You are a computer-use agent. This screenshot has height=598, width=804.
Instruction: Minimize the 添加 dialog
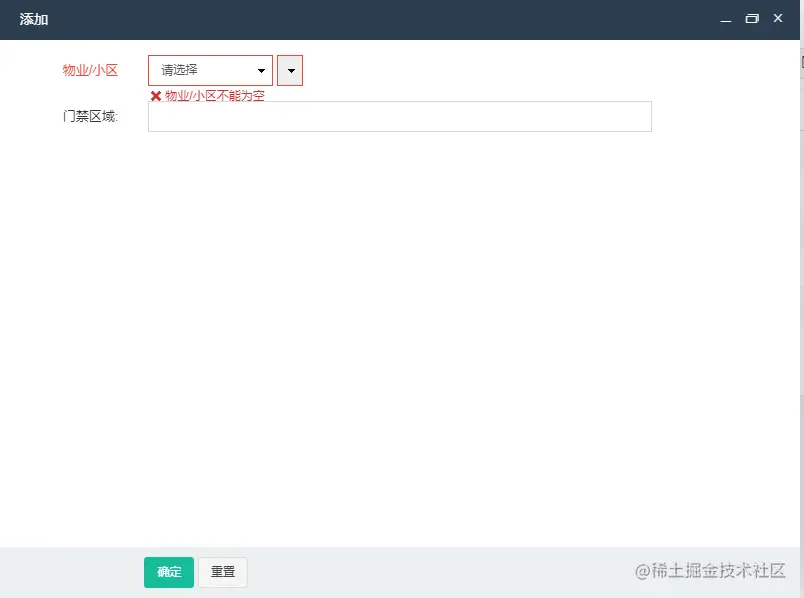(726, 19)
